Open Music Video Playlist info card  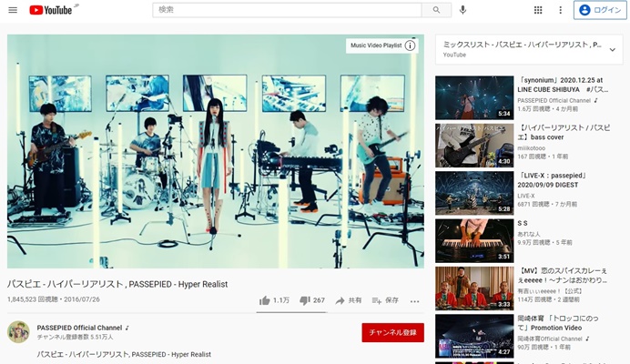382,45
